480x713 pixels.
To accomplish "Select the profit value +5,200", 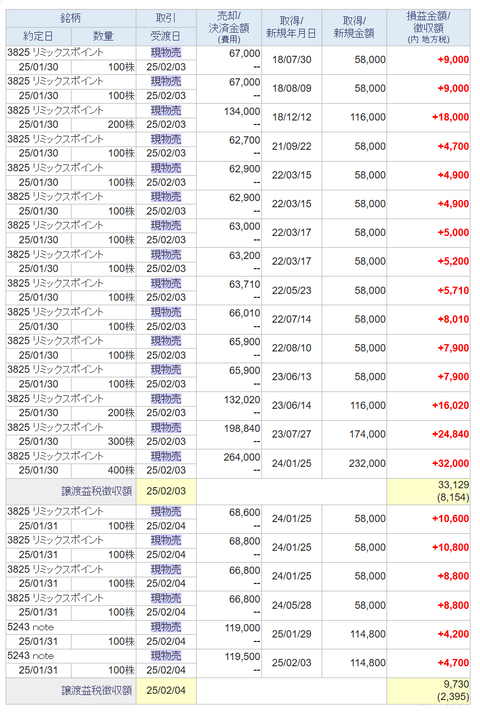I will [453, 261].
